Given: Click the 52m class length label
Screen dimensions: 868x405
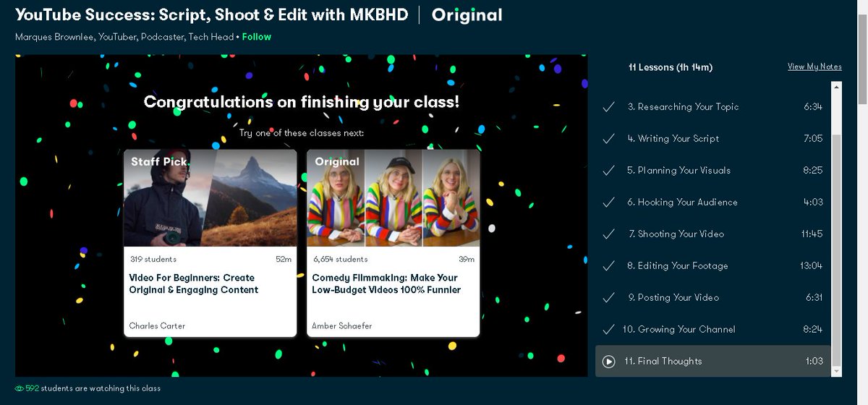Looking at the screenshot, I should (x=284, y=260).
